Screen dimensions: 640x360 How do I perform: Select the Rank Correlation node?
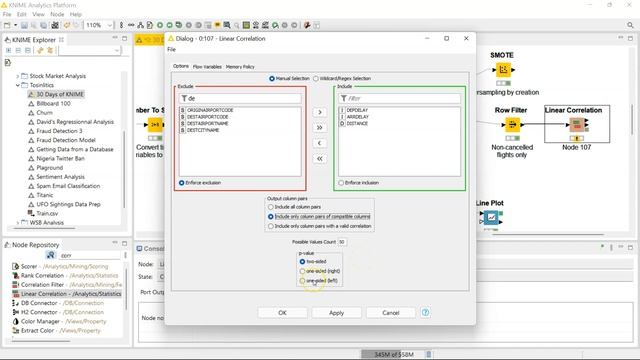click(65, 276)
